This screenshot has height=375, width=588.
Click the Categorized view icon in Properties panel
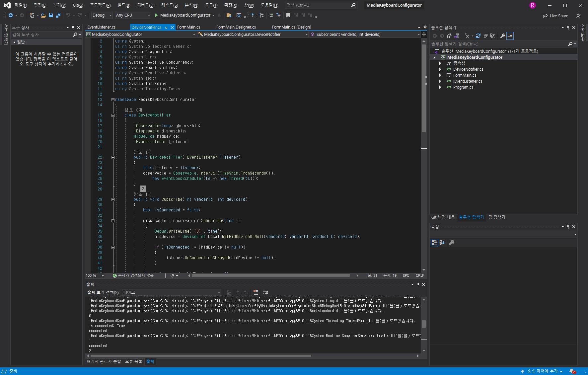click(434, 243)
